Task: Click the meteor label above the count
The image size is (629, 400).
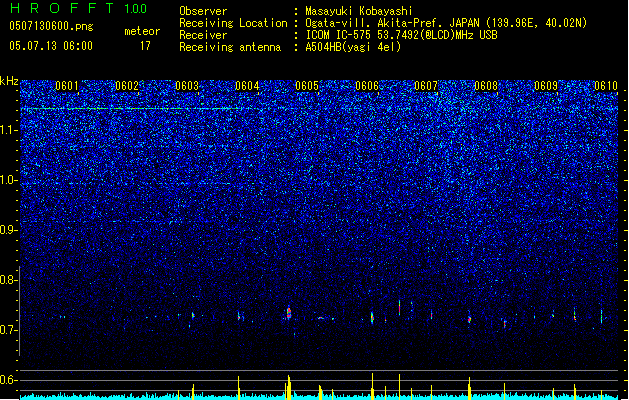Action: tap(142, 31)
